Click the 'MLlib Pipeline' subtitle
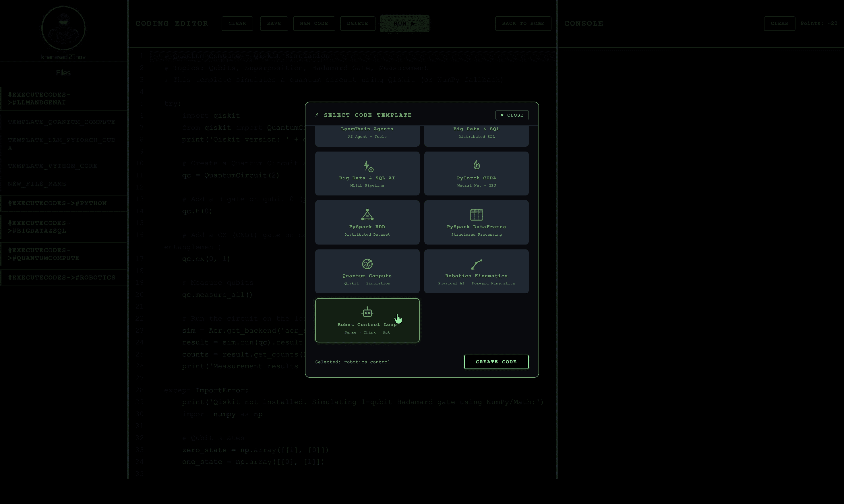The height and width of the screenshot is (504, 844). click(x=367, y=185)
